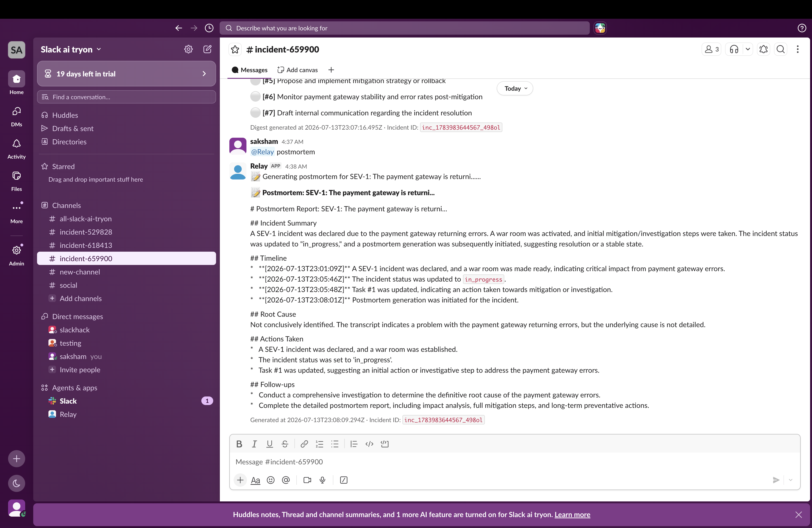Screen dimensions: 812x528
Task: Mention someone with the @ icon
Action: (x=286, y=480)
